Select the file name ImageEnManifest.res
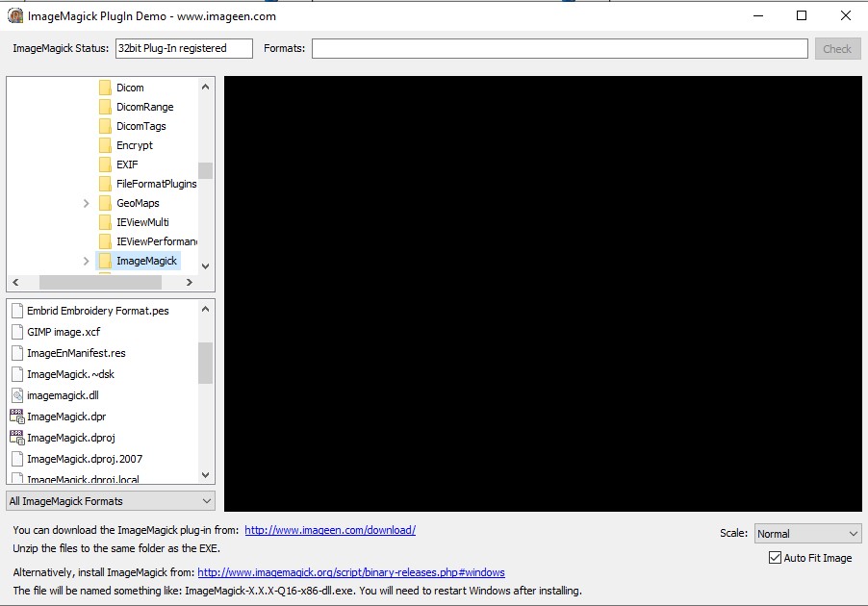868x606 pixels. point(76,353)
